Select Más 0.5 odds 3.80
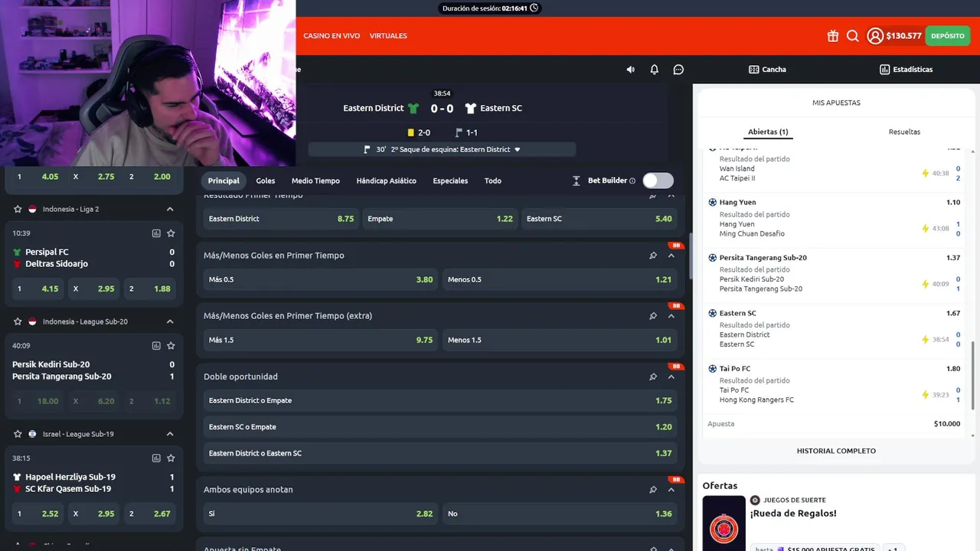Screen dimensions: 980x551 [x=321, y=279]
